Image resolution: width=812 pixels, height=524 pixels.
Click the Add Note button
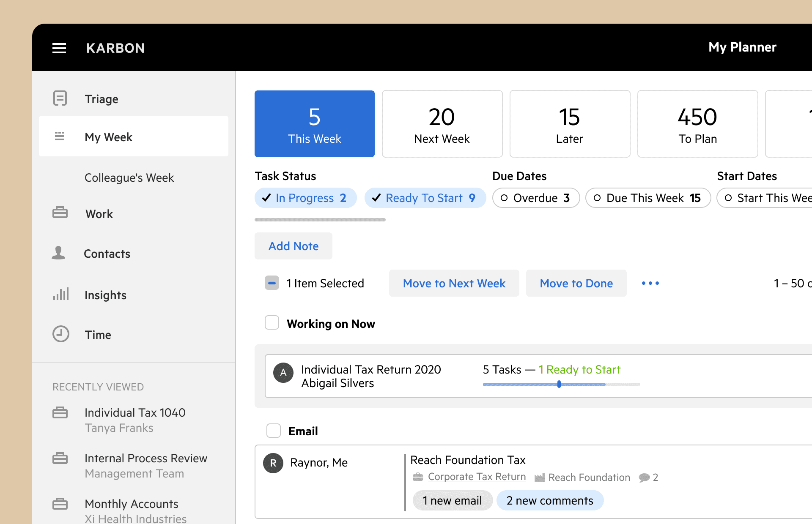coord(294,246)
